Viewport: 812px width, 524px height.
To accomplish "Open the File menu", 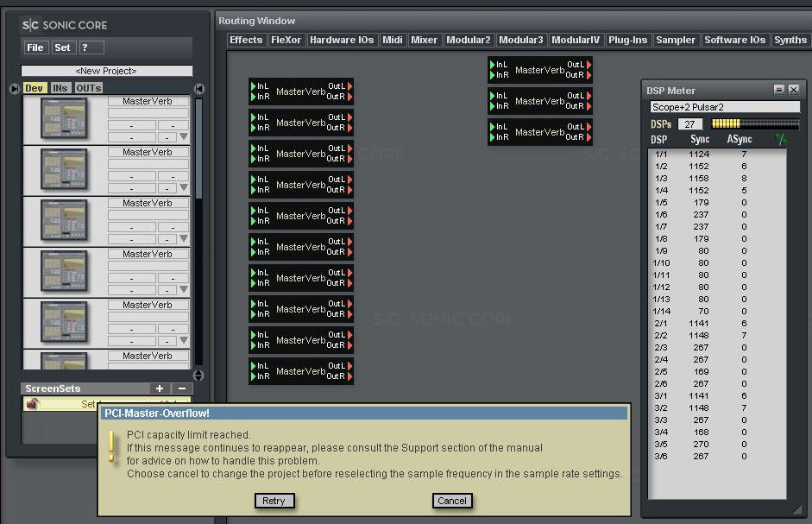I will tap(35, 47).
